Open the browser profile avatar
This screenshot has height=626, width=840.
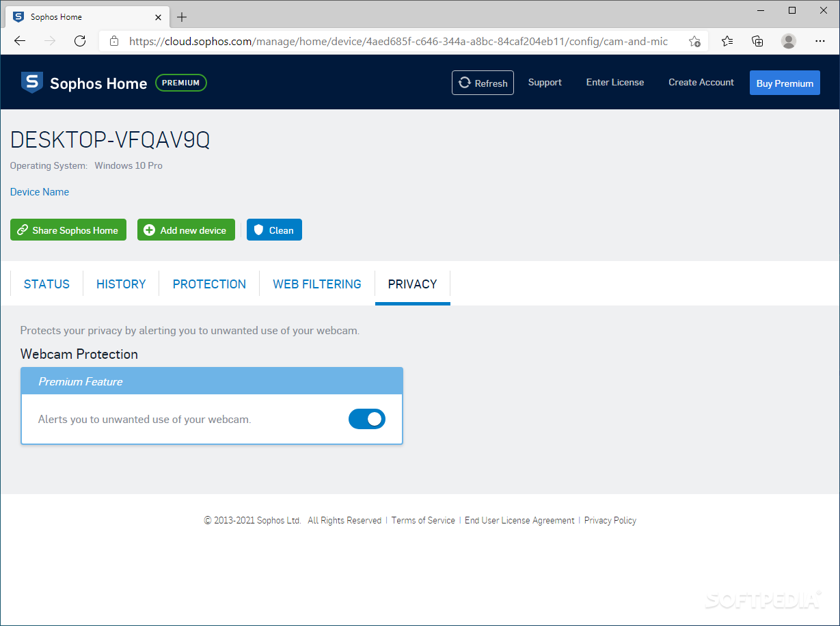[789, 41]
